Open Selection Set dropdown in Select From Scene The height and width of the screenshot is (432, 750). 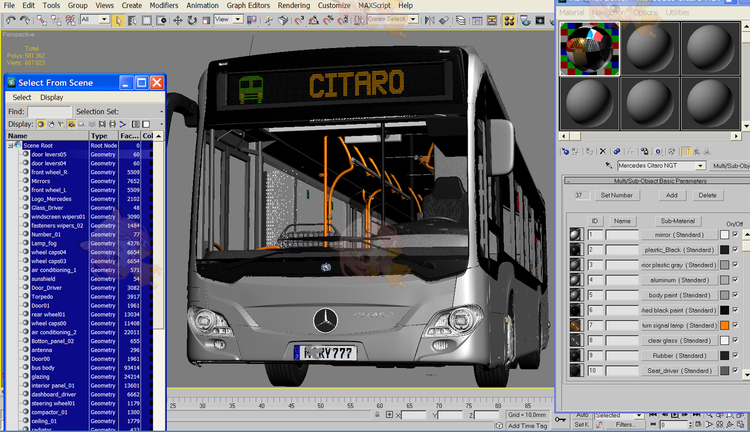tap(161, 112)
